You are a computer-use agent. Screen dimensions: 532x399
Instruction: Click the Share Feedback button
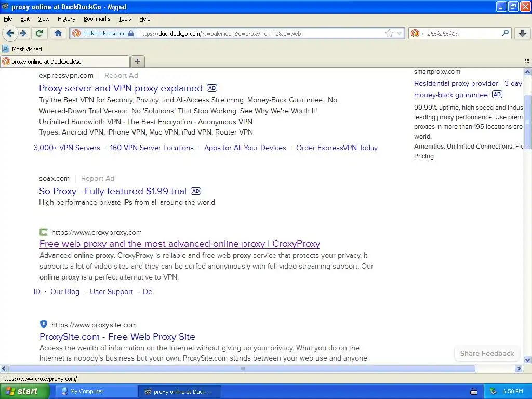(x=487, y=353)
